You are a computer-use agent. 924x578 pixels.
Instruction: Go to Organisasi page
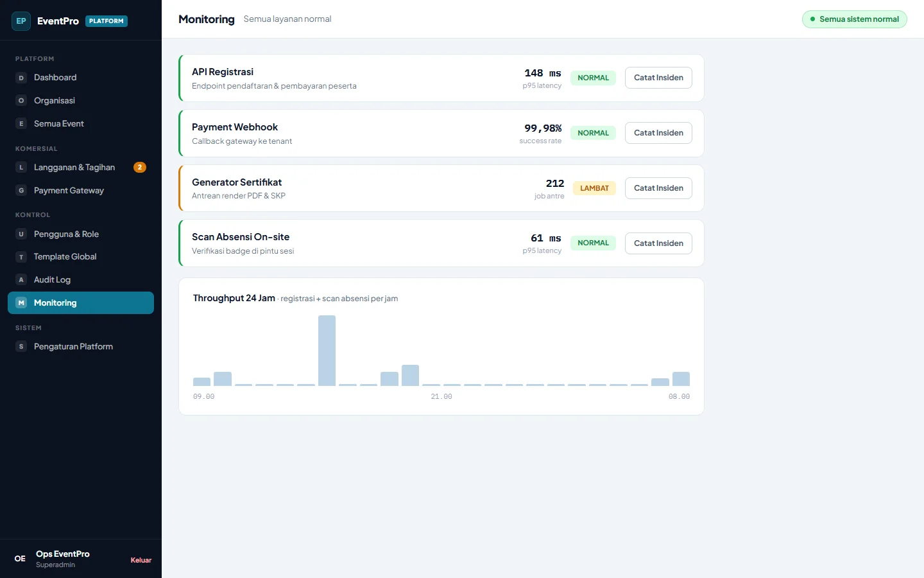pos(81,101)
